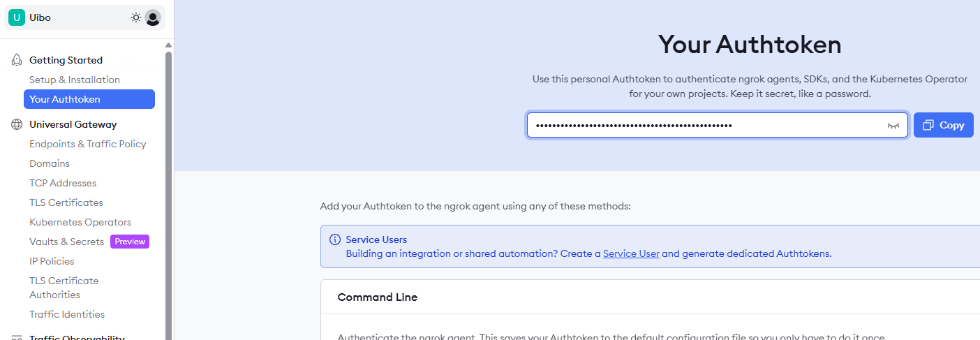
Task: Click the Traffic Observability section icon
Action: point(17,339)
